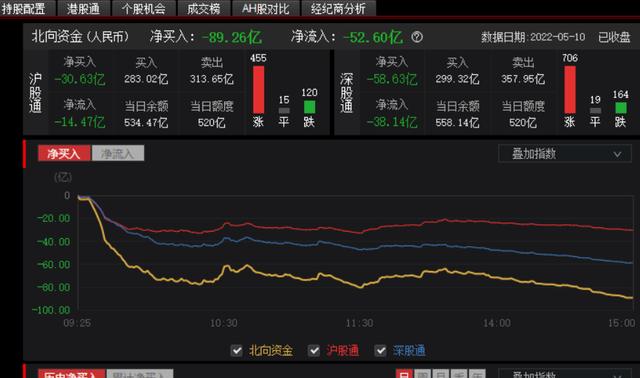Viewport: 640px width, 378px height.
Task: Expand the 叠加指数 dropdown above the intraday chart
Action: click(564, 154)
